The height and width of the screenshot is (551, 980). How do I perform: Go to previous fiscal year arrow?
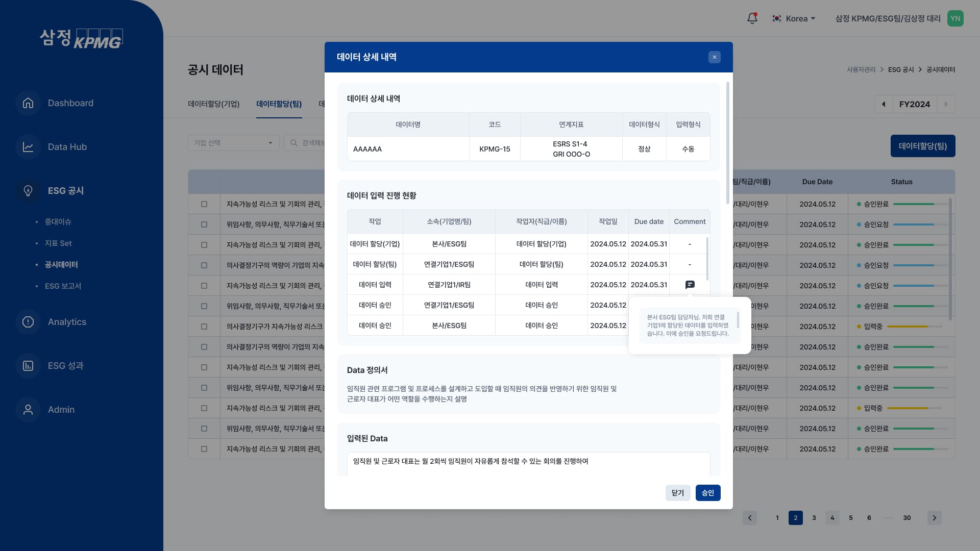point(884,104)
